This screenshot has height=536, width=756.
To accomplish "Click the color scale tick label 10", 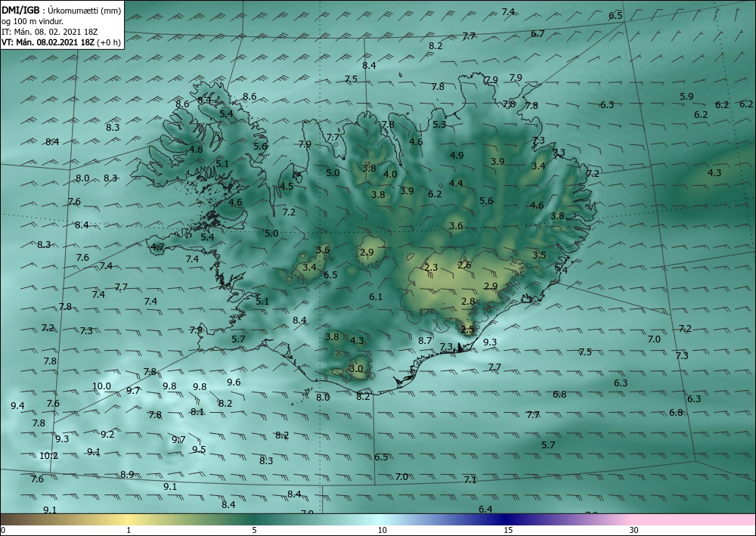I will coord(382,530).
